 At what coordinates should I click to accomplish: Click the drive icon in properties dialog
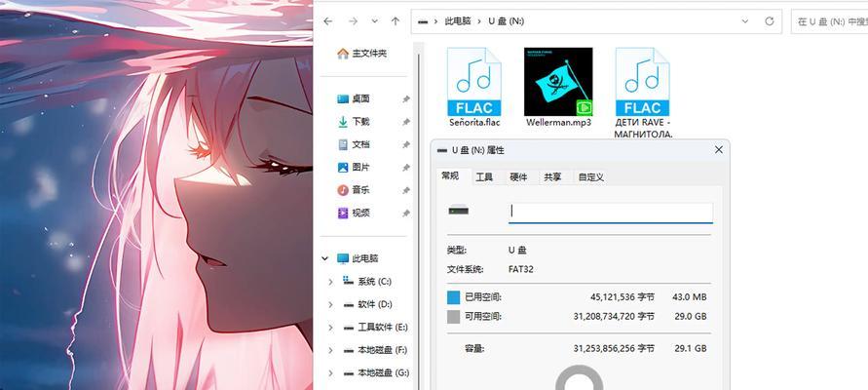(x=459, y=211)
